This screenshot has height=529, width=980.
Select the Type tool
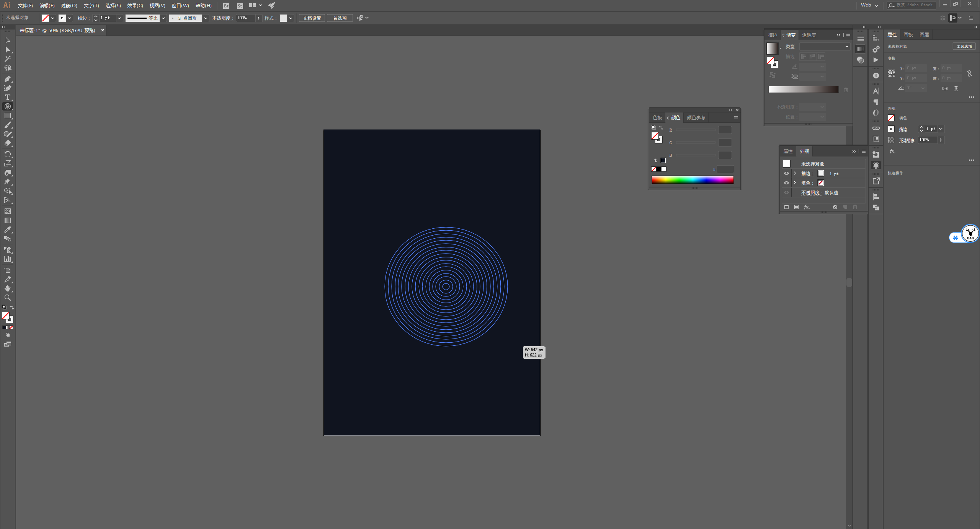[x=7, y=97]
